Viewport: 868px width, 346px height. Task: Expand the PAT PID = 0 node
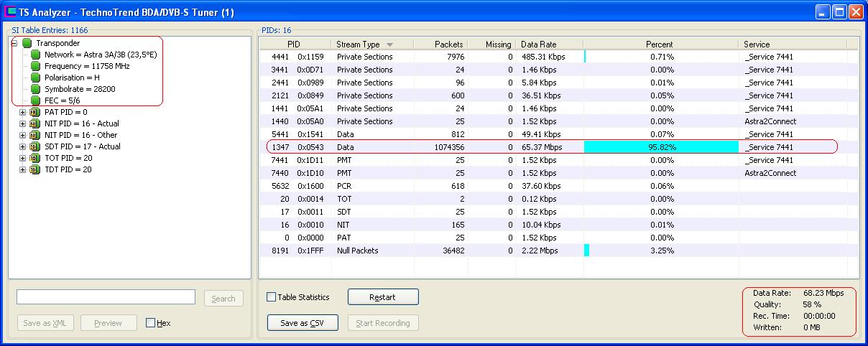pyautogui.click(x=22, y=112)
